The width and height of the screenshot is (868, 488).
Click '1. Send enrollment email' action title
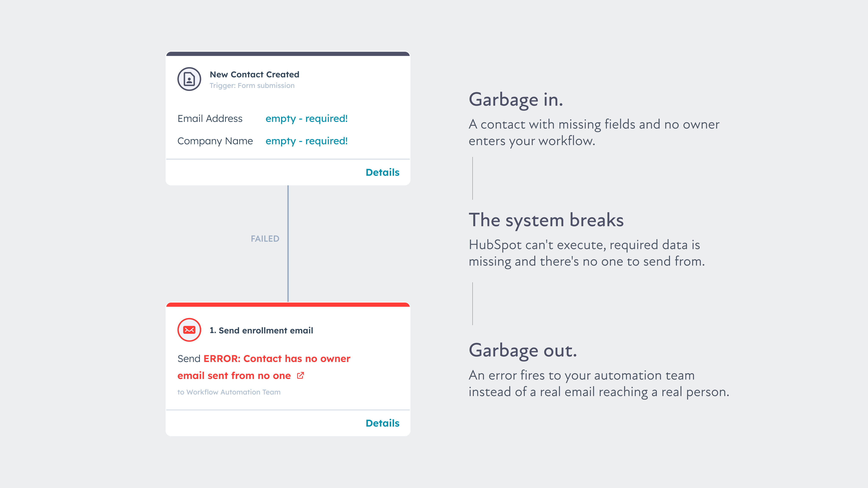click(261, 330)
